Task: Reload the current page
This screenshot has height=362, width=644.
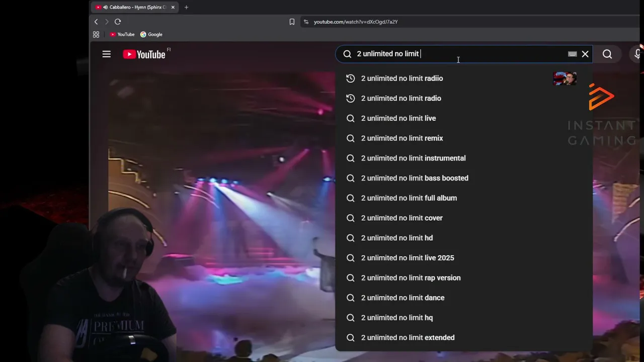Action: pyautogui.click(x=118, y=22)
